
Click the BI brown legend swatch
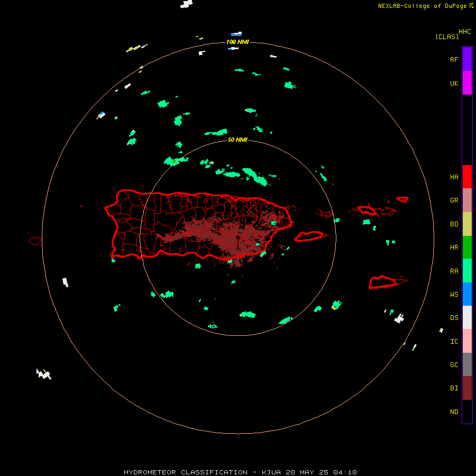point(467,388)
